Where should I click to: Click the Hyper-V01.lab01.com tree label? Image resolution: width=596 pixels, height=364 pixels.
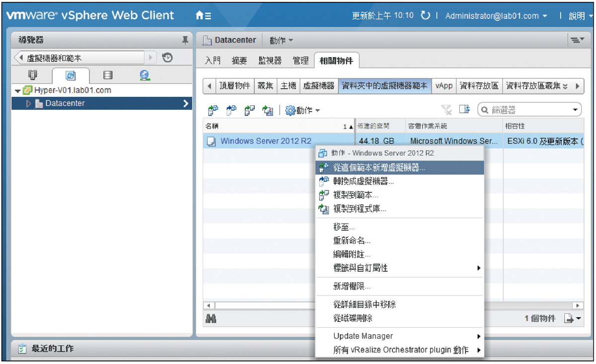pos(73,90)
